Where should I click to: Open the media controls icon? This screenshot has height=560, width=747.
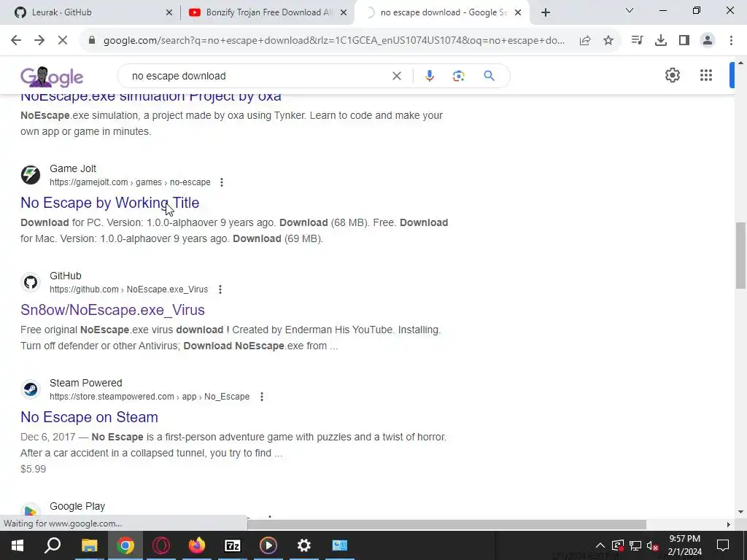[x=637, y=41]
